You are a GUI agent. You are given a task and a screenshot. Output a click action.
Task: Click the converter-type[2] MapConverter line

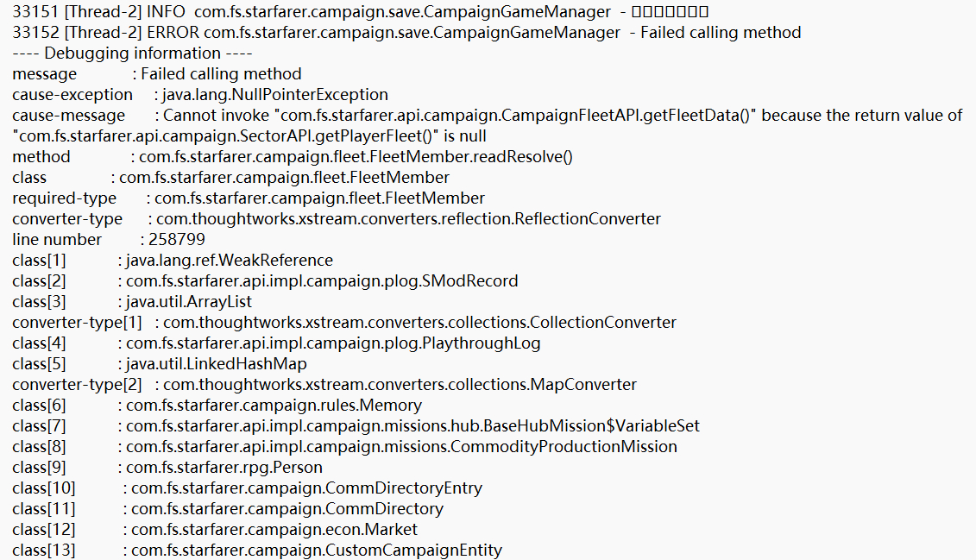pyautogui.click(x=400, y=385)
